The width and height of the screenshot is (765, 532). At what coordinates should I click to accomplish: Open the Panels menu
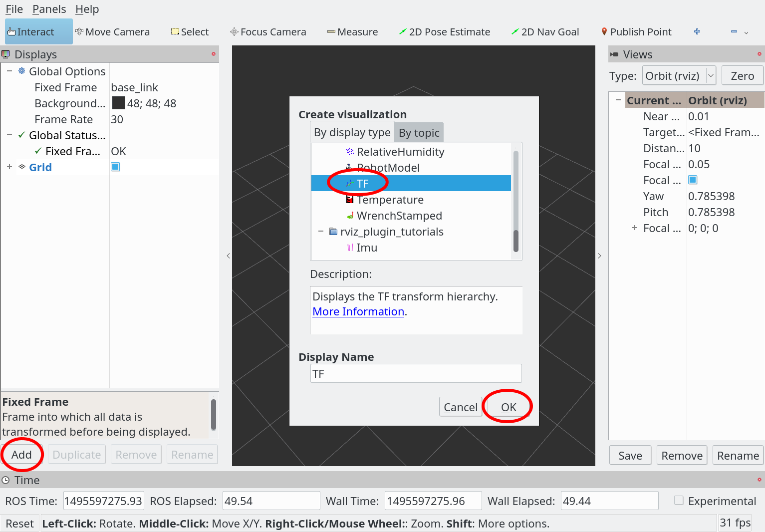click(x=49, y=9)
